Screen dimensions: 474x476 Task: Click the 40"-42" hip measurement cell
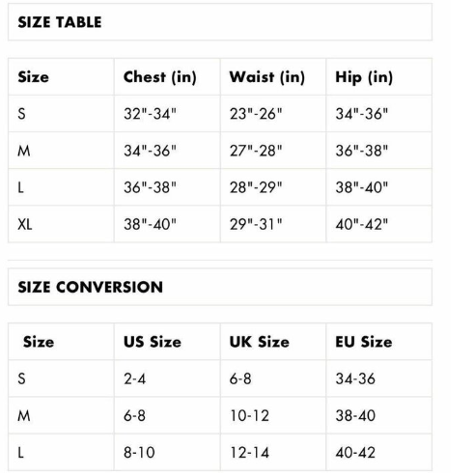362,224
